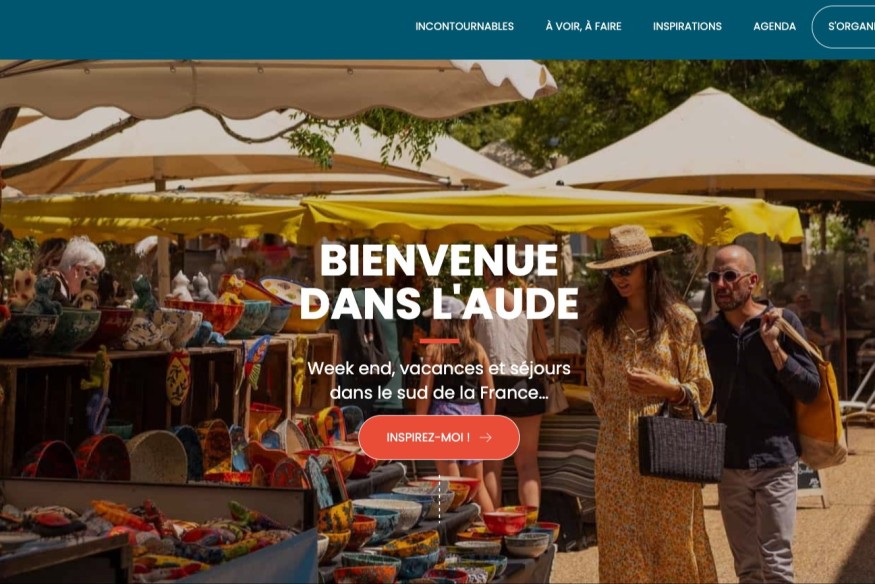
Task: Click the dashed scroll-down indicator line
Action: 439,499
